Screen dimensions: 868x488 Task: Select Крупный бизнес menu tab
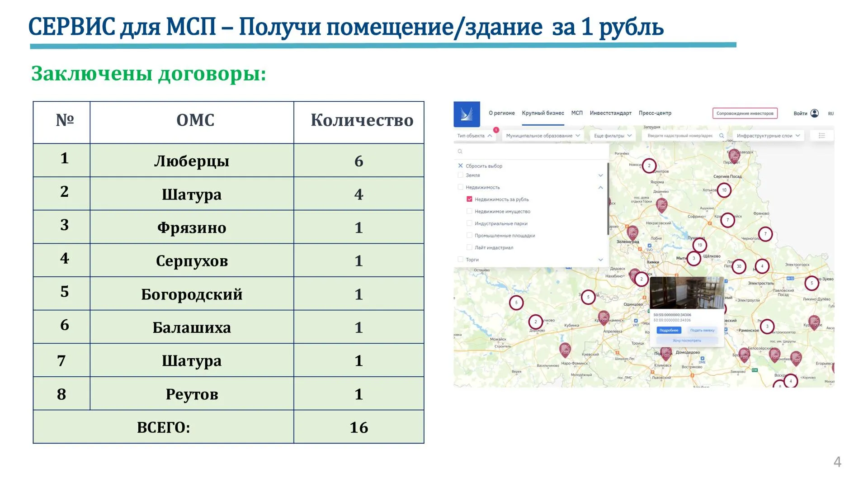pyautogui.click(x=543, y=113)
